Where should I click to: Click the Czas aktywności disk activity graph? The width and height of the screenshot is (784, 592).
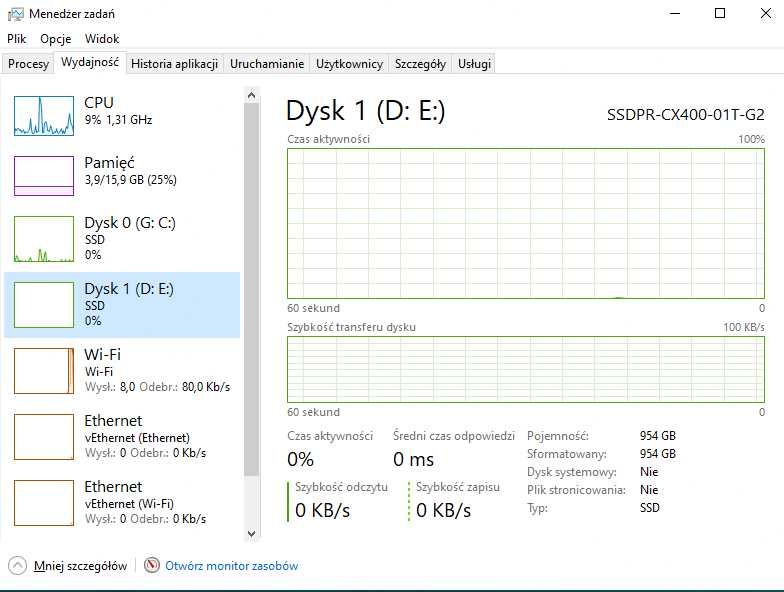[526, 224]
